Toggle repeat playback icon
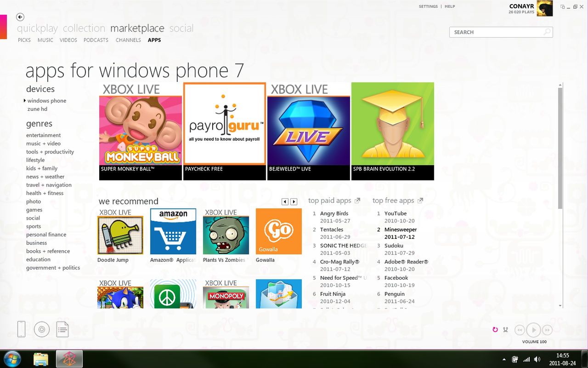The image size is (588, 368). (495, 329)
